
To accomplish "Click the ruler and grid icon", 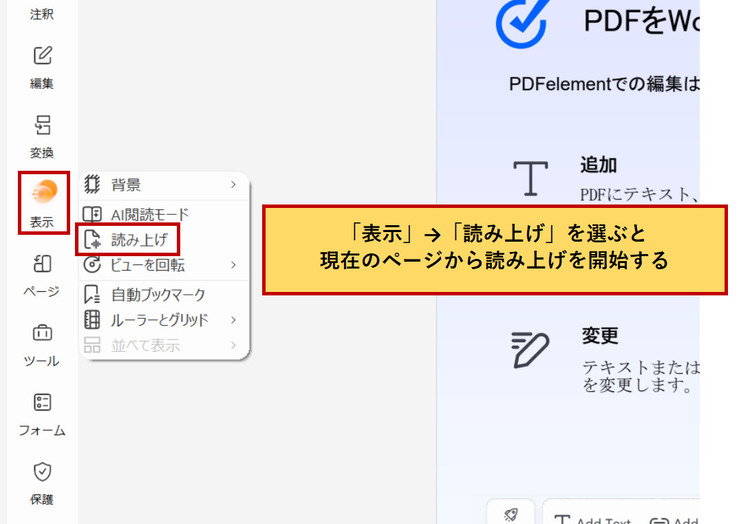I will point(92,319).
